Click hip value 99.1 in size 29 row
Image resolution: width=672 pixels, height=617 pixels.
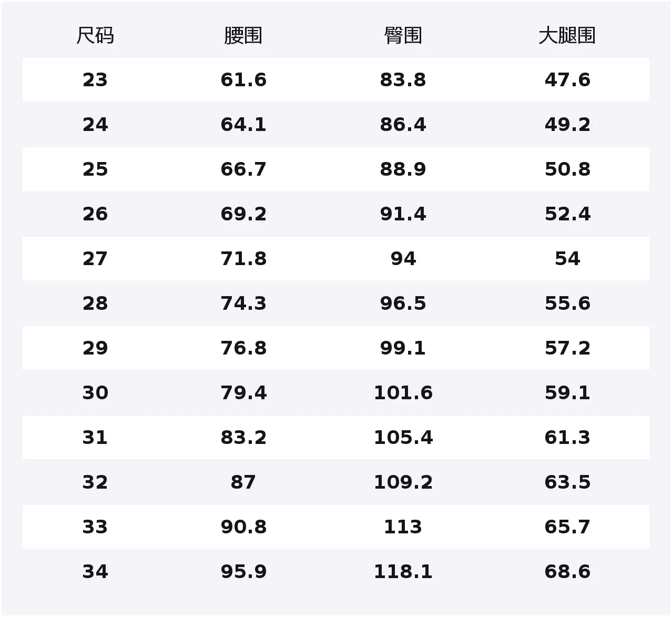click(403, 348)
